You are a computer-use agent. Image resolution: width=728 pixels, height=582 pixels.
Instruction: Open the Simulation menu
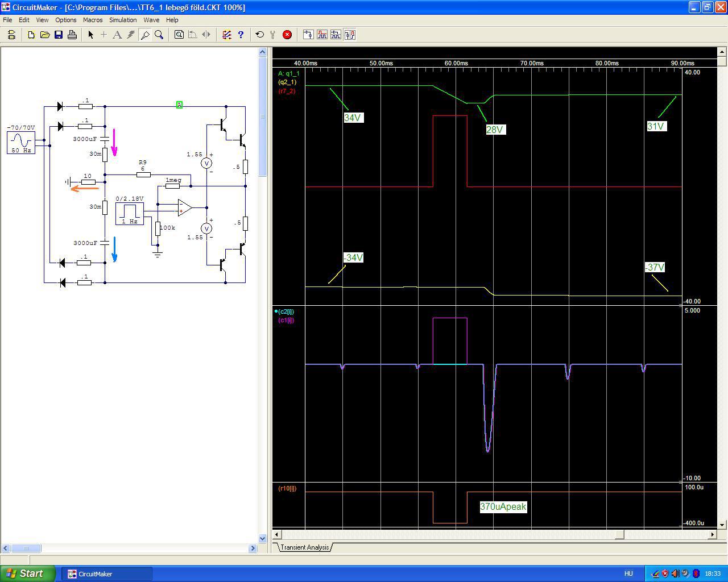(x=123, y=20)
